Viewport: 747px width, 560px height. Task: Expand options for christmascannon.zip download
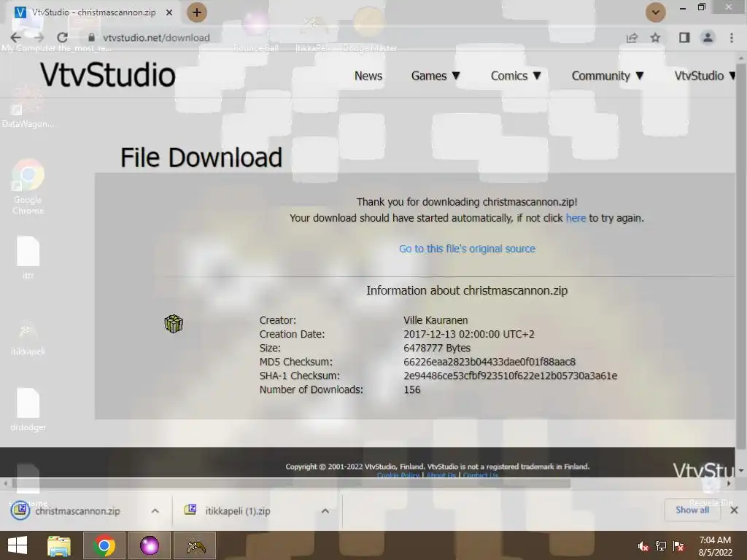pyautogui.click(x=155, y=511)
